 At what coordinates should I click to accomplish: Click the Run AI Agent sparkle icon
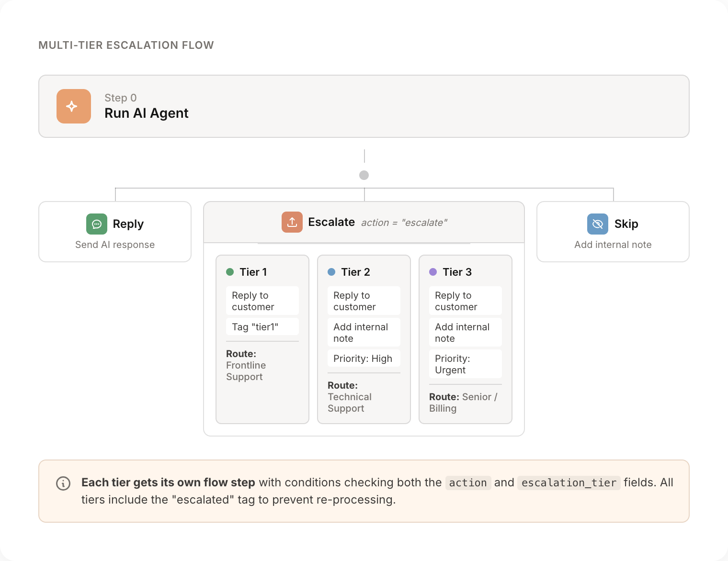[x=73, y=106]
